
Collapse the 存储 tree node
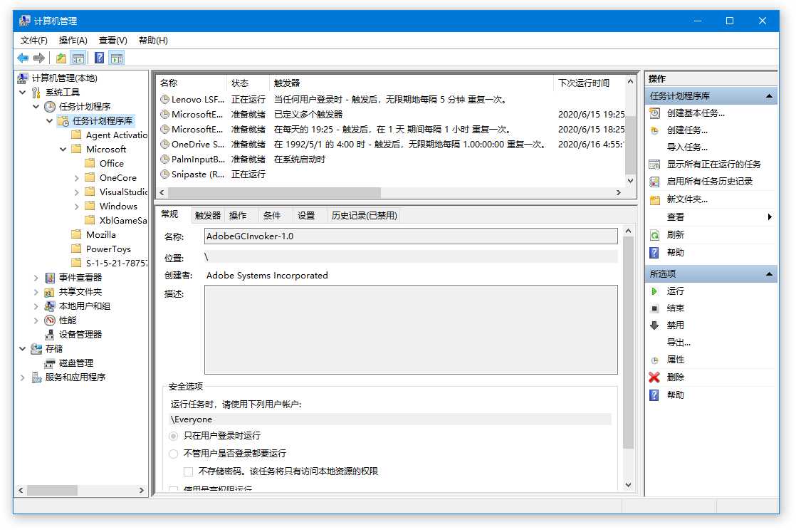(x=22, y=349)
